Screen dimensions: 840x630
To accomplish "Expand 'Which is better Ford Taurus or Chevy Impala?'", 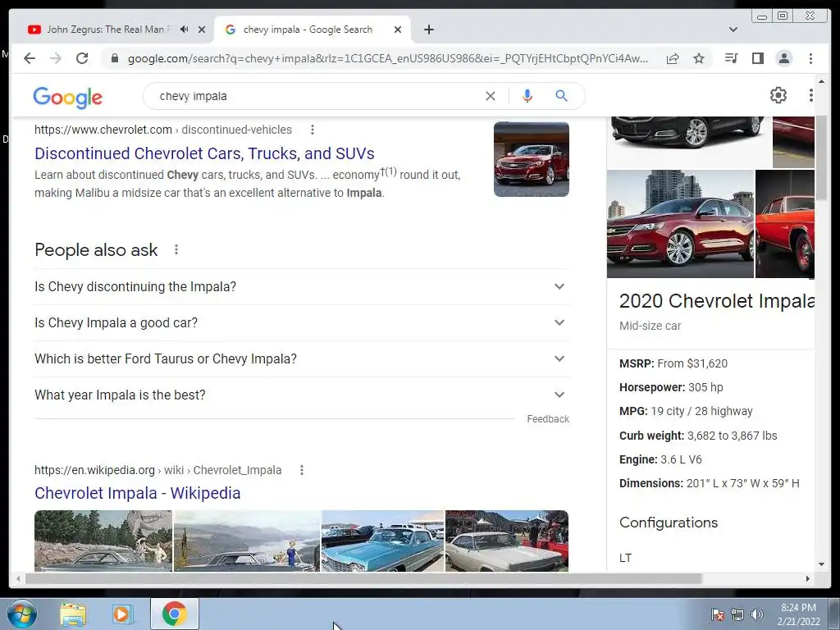I will point(302,358).
